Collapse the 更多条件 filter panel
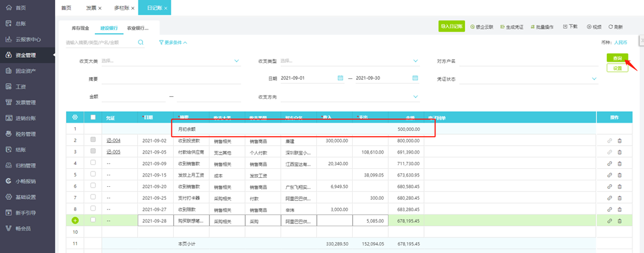This screenshot has width=644, height=253. click(x=173, y=42)
